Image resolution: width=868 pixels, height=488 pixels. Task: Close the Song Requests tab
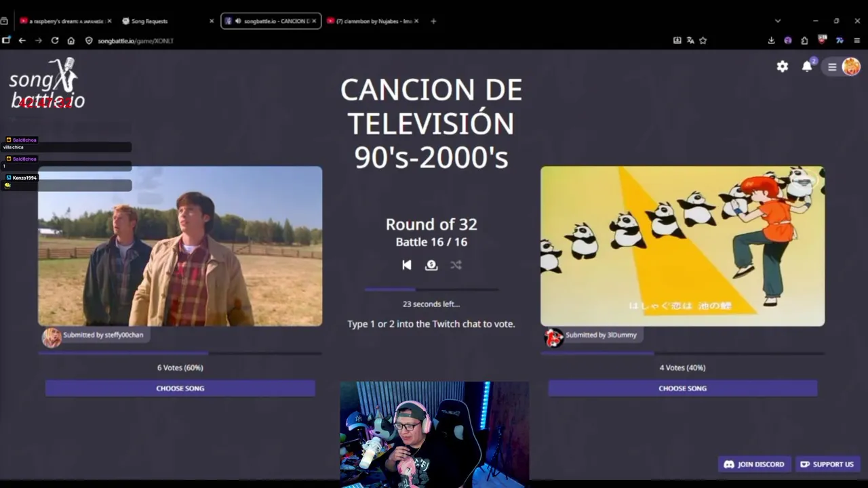click(x=212, y=21)
